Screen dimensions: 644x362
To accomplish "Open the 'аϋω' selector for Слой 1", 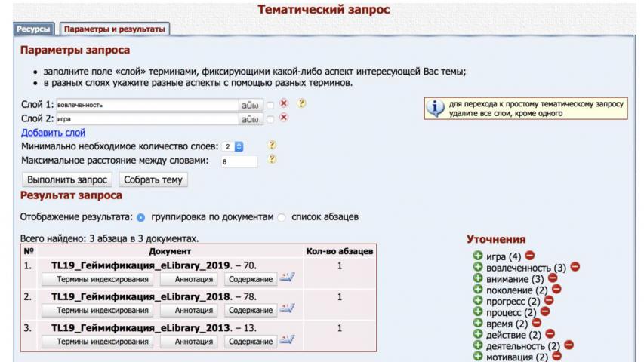I will (250, 104).
